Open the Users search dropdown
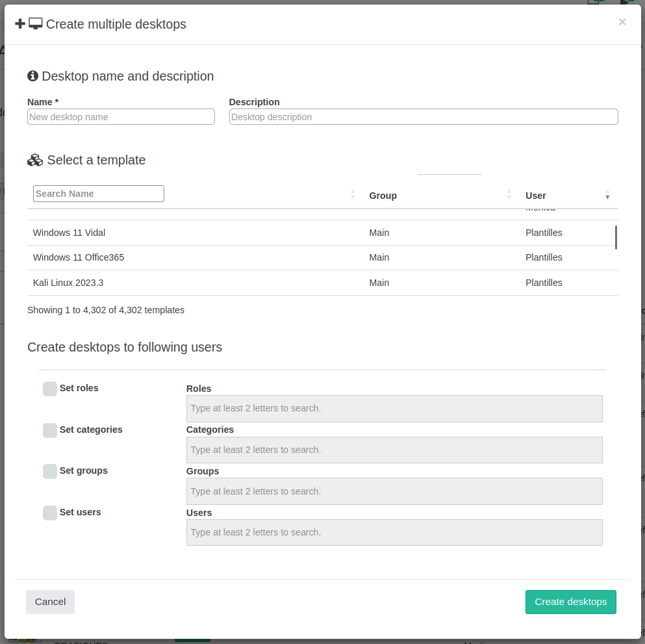 click(394, 532)
